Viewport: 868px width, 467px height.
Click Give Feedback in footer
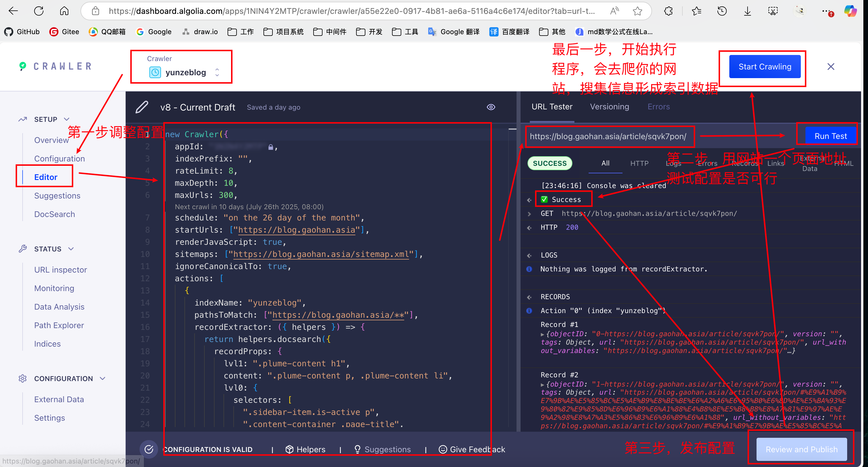click(472, 449)
